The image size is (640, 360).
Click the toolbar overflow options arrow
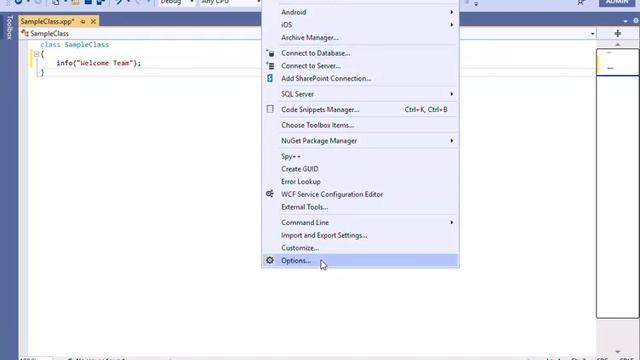[476, 4]
